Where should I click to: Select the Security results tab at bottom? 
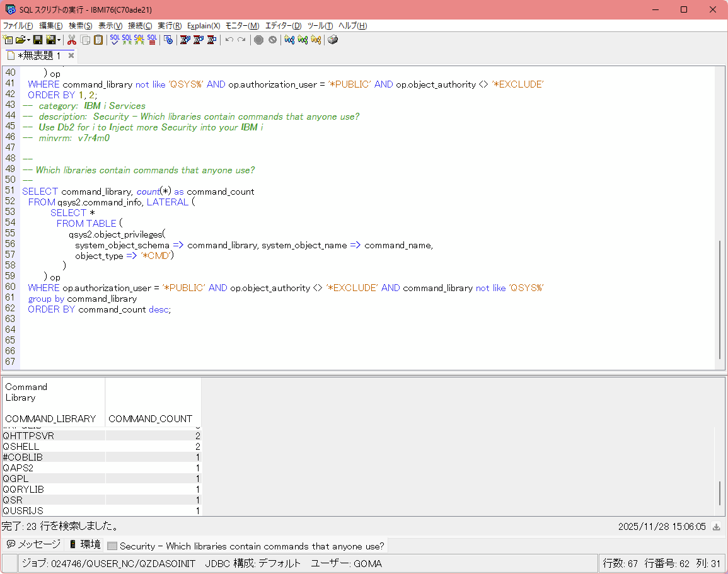[246, 546]
